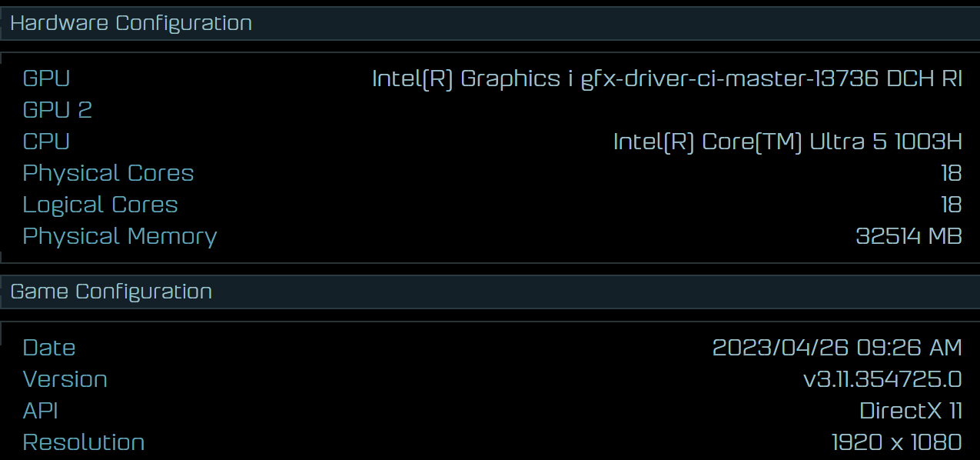Click the Game Configuration section header
This screenshot has width=980, height=460.
coord(111,292)
